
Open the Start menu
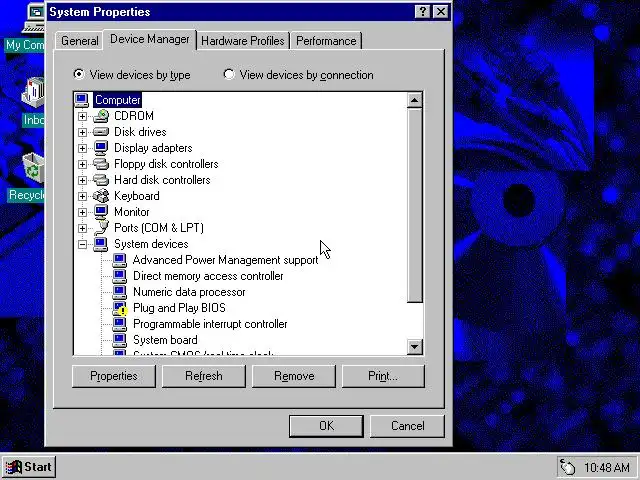(29, 467)
